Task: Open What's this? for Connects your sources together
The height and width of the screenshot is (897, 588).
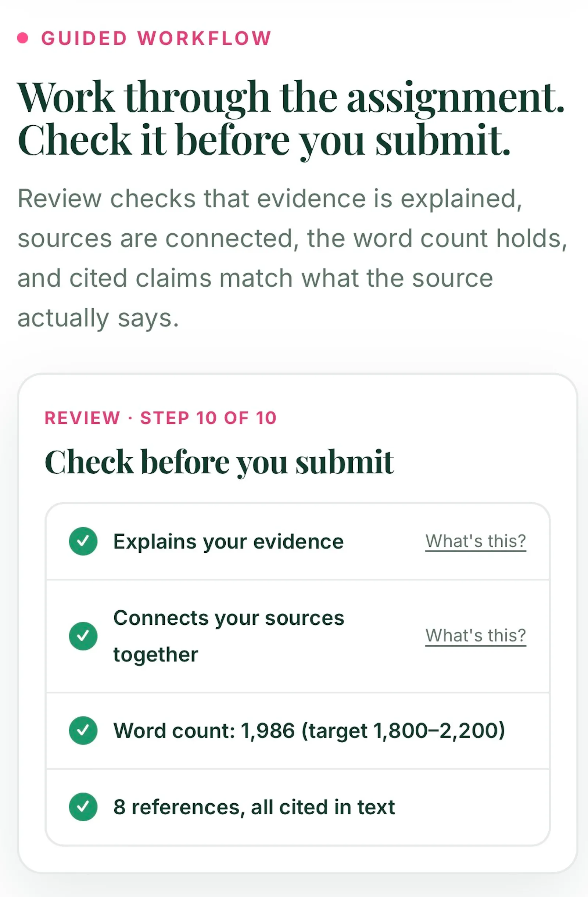Action: [476, 636]
